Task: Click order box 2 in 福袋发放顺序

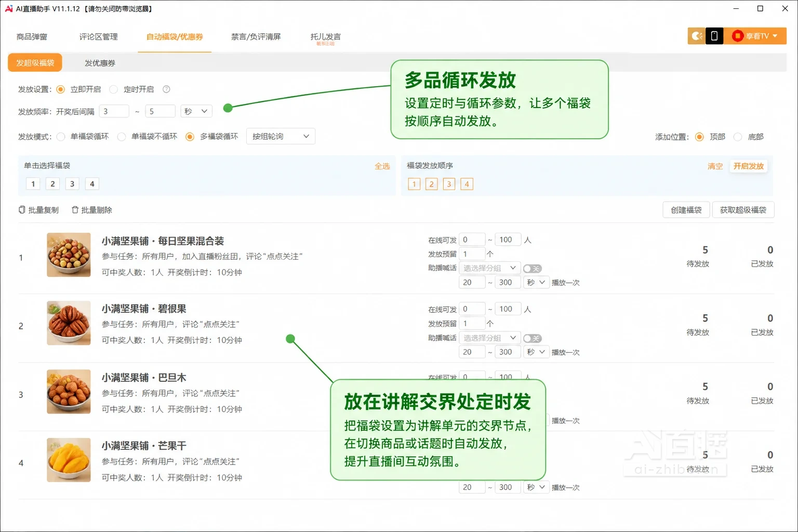Action: (x=431, y=184)
